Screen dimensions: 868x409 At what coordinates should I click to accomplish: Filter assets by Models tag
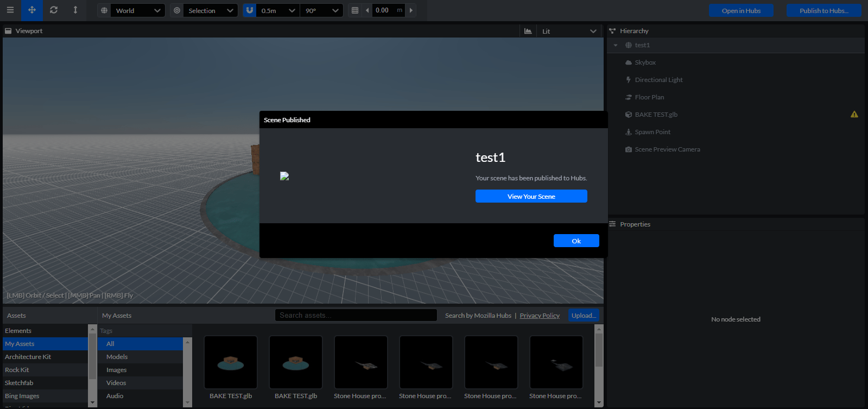(141, 357)
